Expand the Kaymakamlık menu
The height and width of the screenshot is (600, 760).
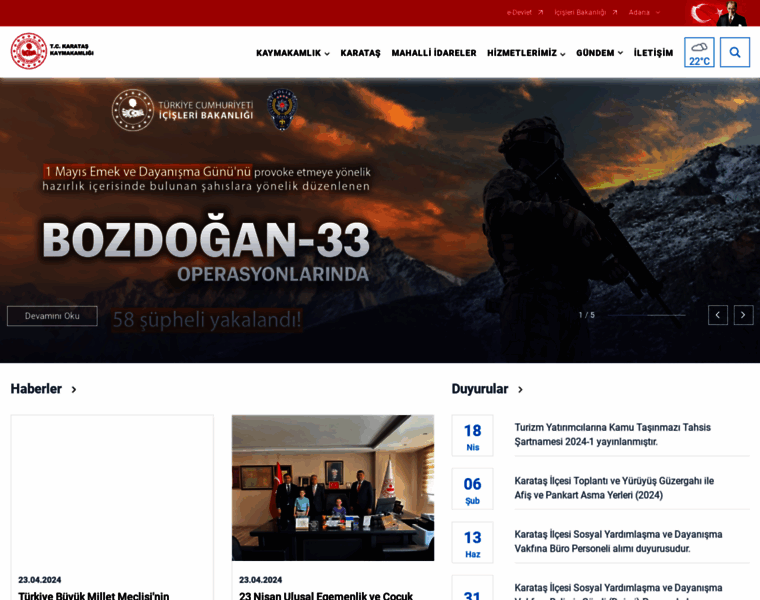[x=293, y=53]
